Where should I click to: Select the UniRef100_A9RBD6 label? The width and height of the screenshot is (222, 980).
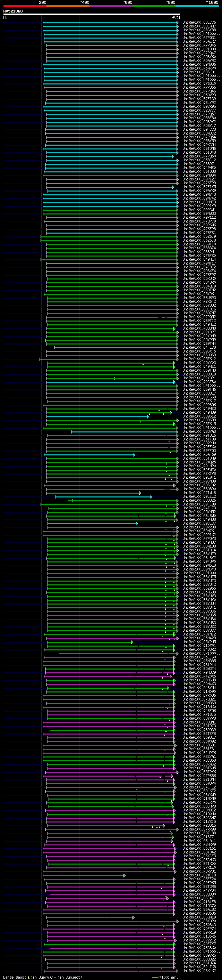click(199, 405)
